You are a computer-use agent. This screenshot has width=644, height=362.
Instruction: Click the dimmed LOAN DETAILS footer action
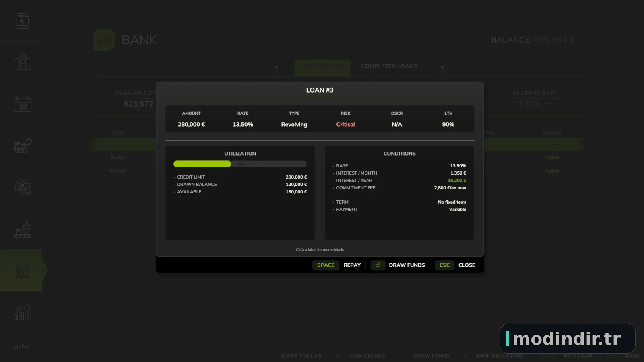(x=366, y=356)
